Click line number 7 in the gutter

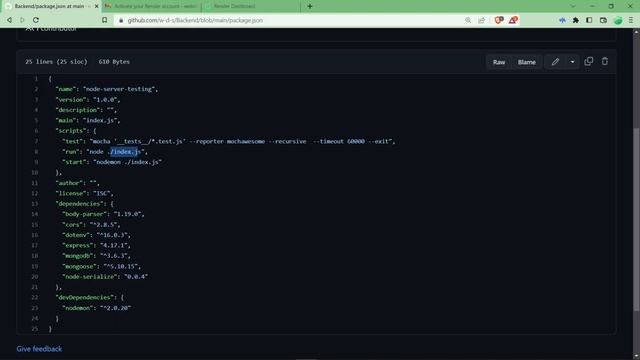coord(36,141)
